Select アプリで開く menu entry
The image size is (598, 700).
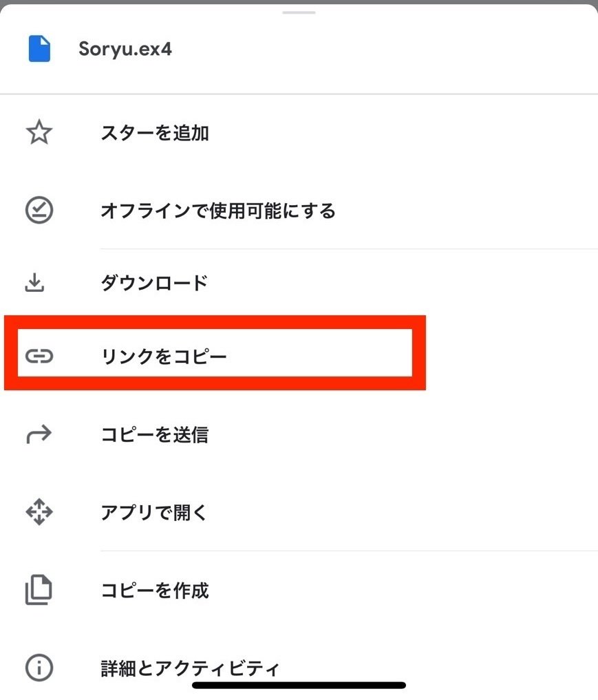tap(153, 513)
